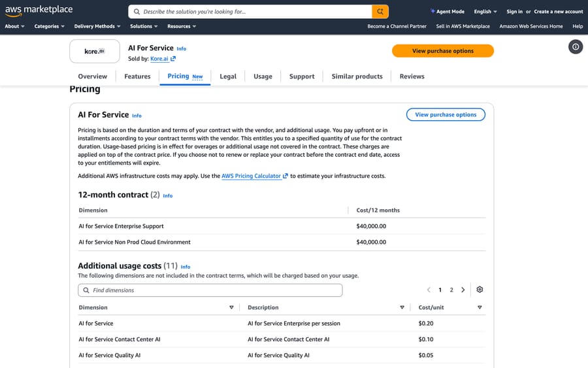The height and width of the screenshot is (368, 588).
Task: Switch to the Overview tab
Action: pos(93,76)
